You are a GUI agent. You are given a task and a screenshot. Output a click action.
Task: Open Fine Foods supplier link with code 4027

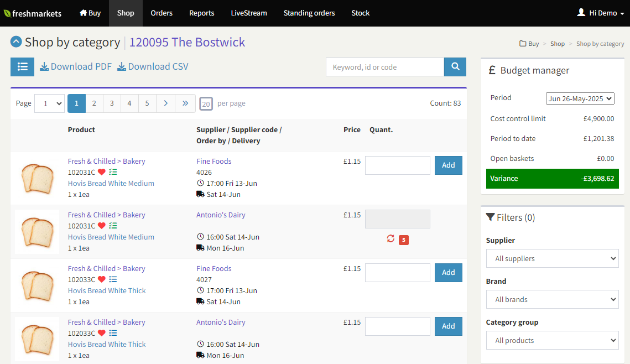click(x=214, y=268)
